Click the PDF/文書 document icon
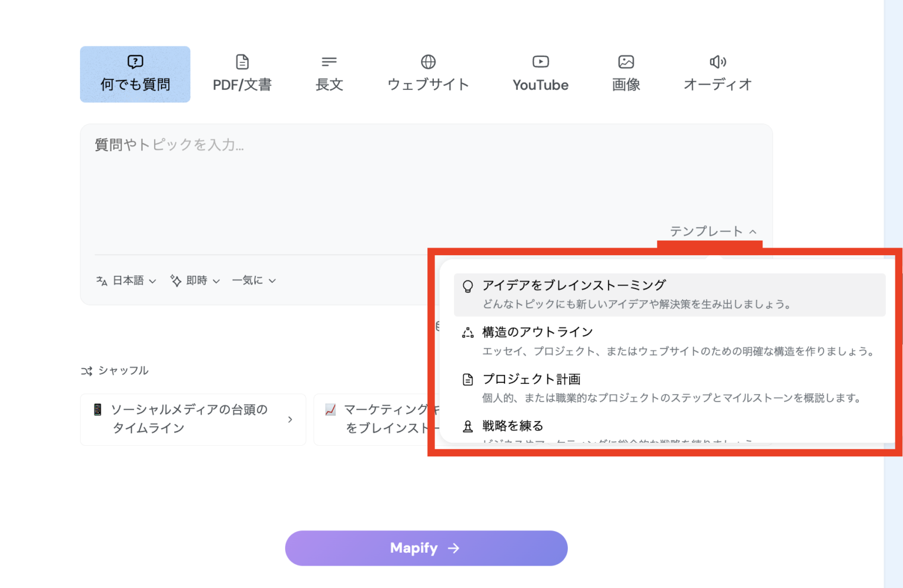 pyautogui.click(x=243, y=61)
